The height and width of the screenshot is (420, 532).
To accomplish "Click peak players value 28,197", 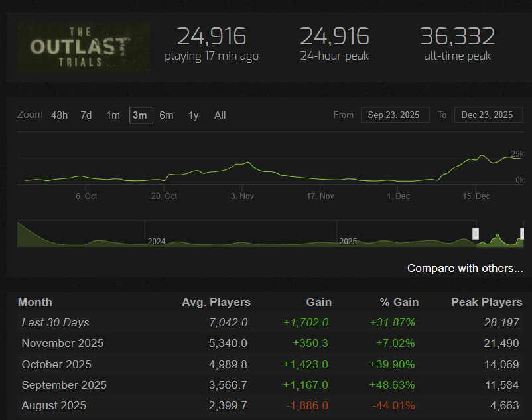I will click(501, 322).
